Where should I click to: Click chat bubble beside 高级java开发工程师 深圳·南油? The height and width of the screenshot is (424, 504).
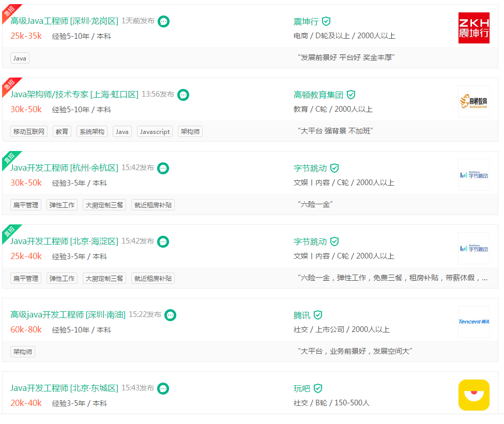click(x=170, y=315)
